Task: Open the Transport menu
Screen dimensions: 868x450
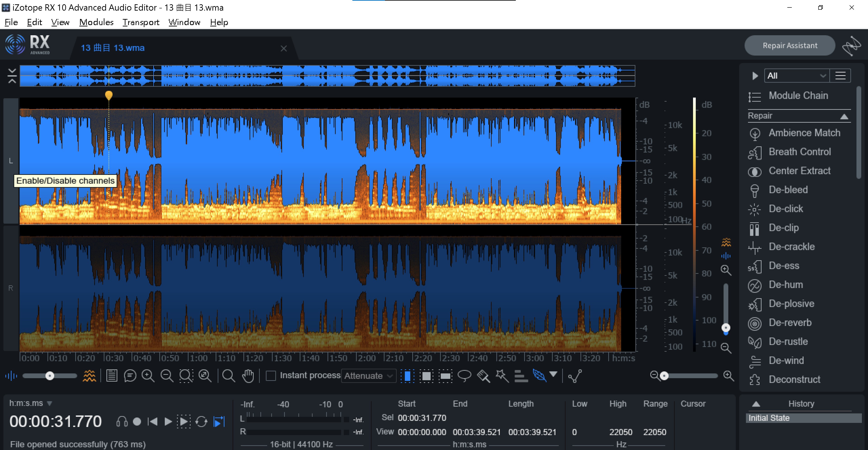Action: 141,22
